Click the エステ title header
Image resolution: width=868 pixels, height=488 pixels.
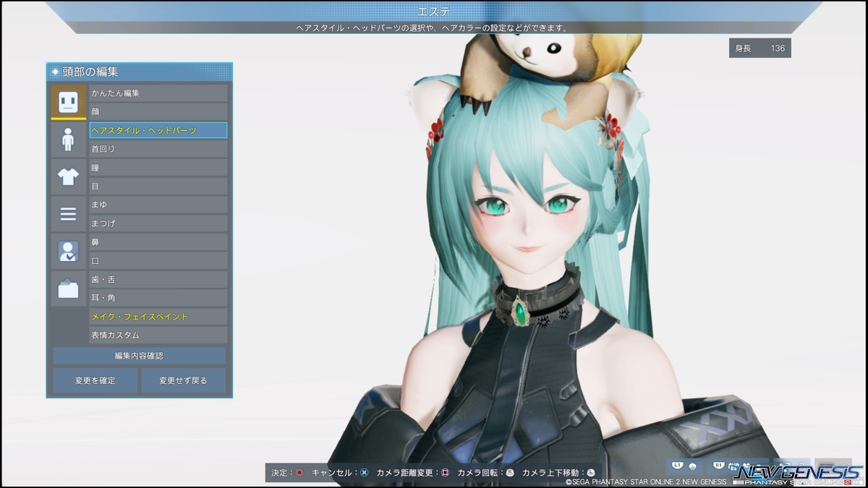click(434, 12)
